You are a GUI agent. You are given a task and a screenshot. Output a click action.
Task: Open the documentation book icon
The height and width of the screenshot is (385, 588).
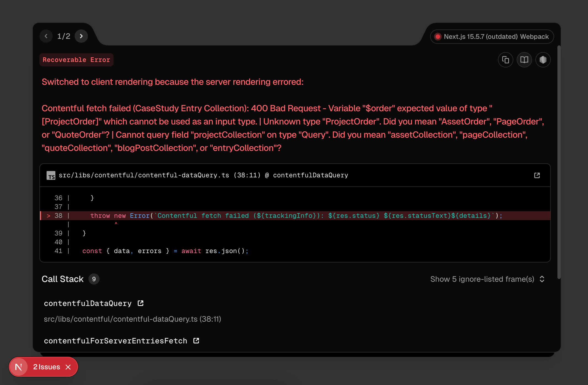tap(524, 60)
